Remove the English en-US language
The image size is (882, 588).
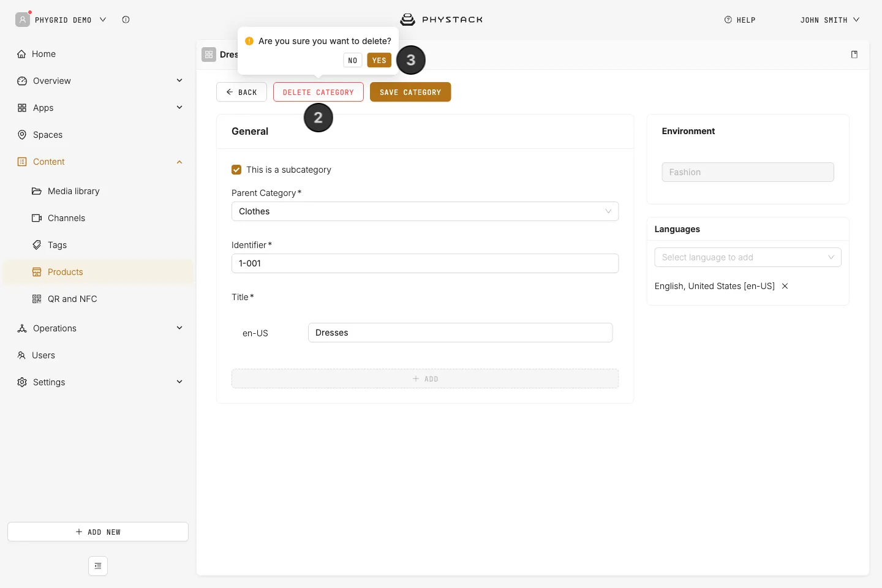pos(785,286)
